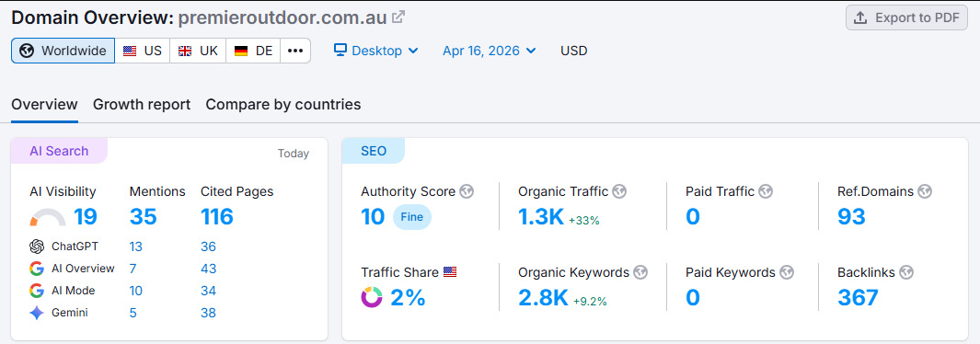Screen dimensions: 980x344
Task: Click the +9.2% organic keywords change
Action: 589,302
